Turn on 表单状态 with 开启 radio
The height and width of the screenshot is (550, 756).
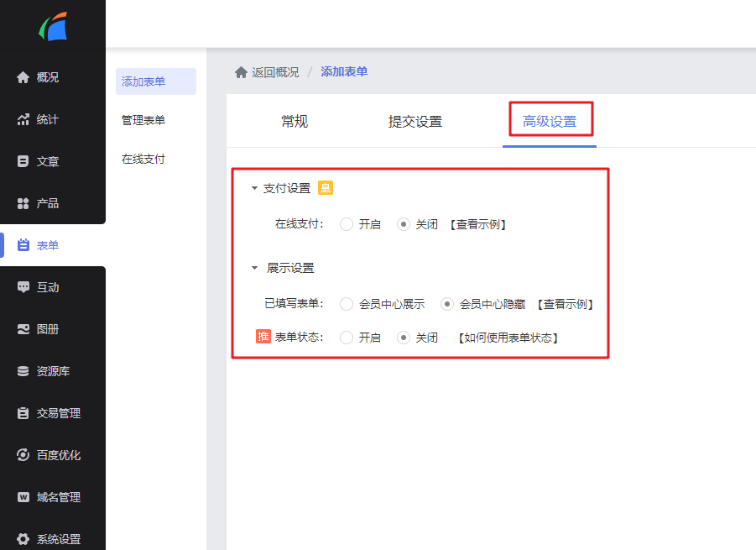coord(347,338)
